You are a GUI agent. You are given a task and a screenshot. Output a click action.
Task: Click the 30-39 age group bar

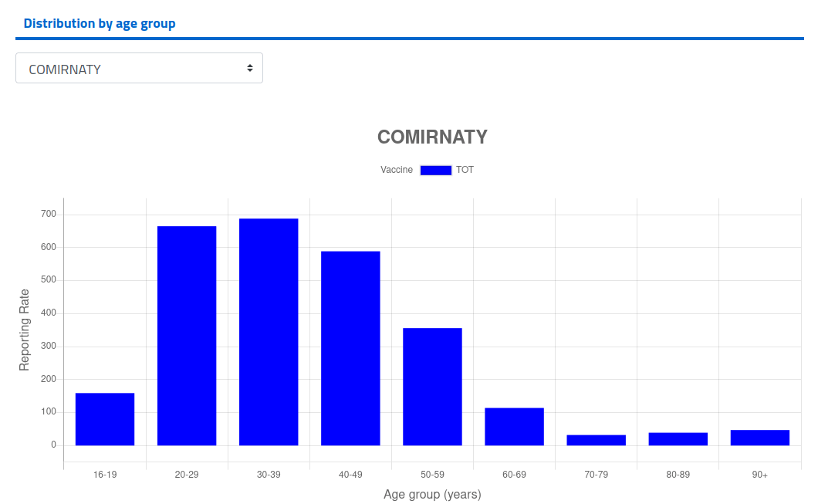269,332
